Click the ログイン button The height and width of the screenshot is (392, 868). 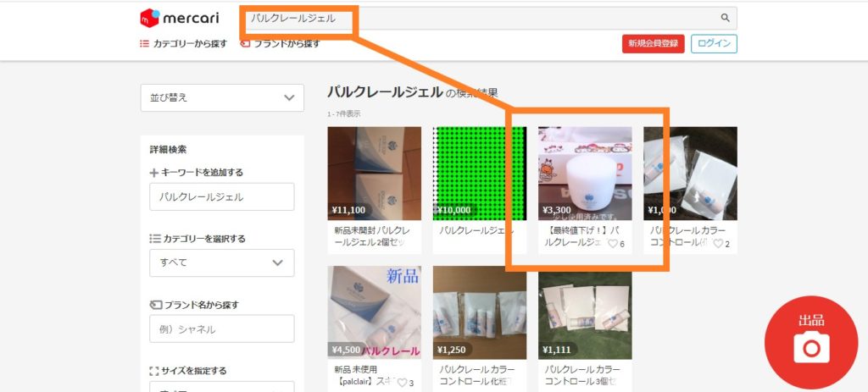tap(714, 44)
